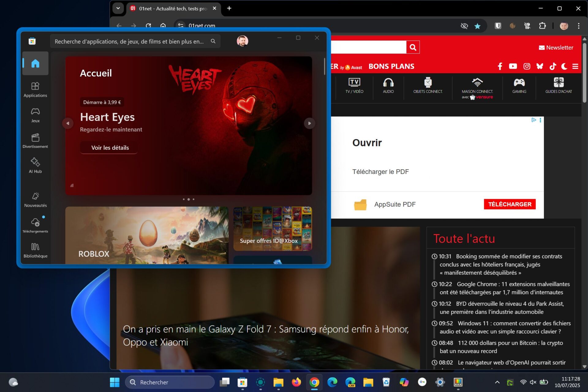The image size is (588, 392).
Task: Open Galaxy Z Fold 7 headline article
Action: (266, 335)
